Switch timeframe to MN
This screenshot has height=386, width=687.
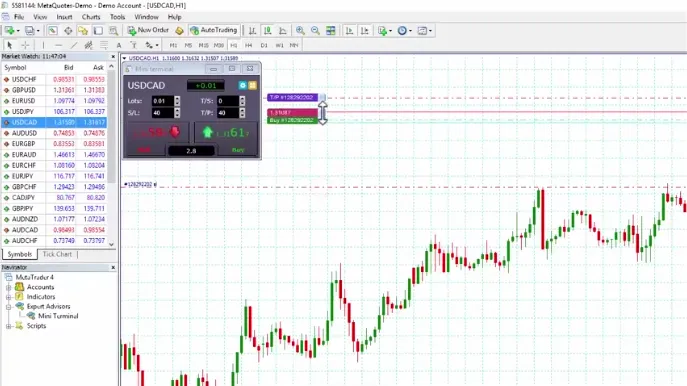click(294, 45)
